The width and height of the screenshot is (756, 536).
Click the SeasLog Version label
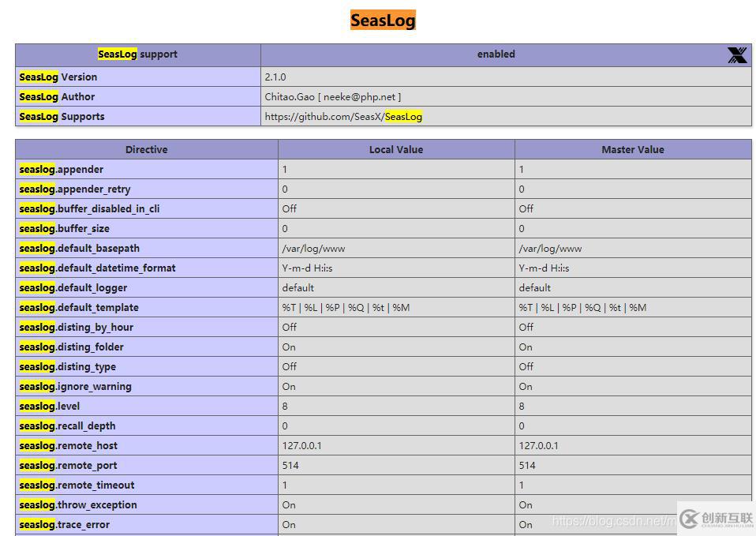coord(58,77)
